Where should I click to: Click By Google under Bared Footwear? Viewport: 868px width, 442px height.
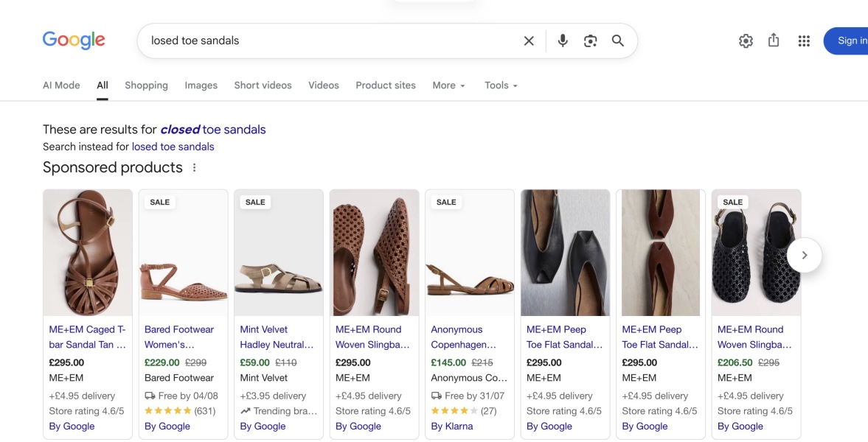(167, 427)
